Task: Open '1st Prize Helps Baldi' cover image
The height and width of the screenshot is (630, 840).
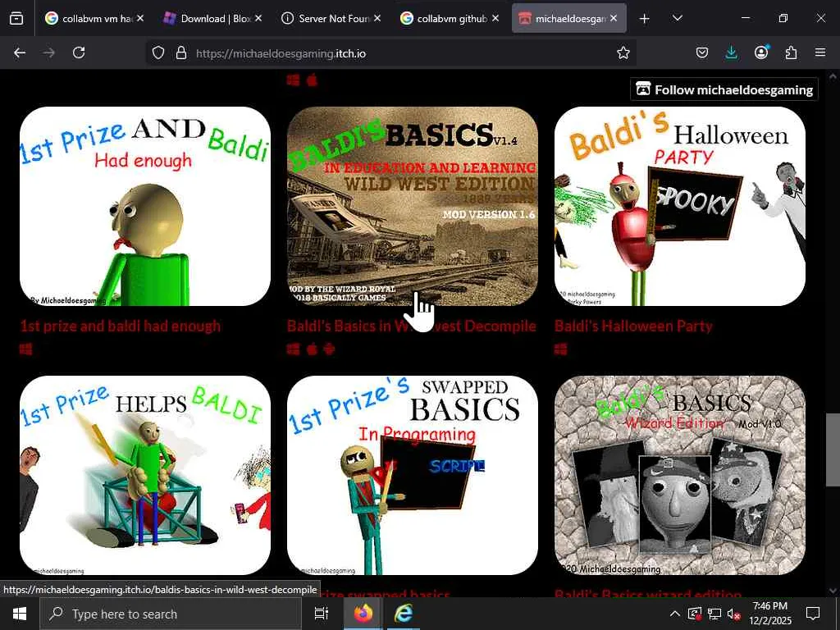Action: [145, 475]
